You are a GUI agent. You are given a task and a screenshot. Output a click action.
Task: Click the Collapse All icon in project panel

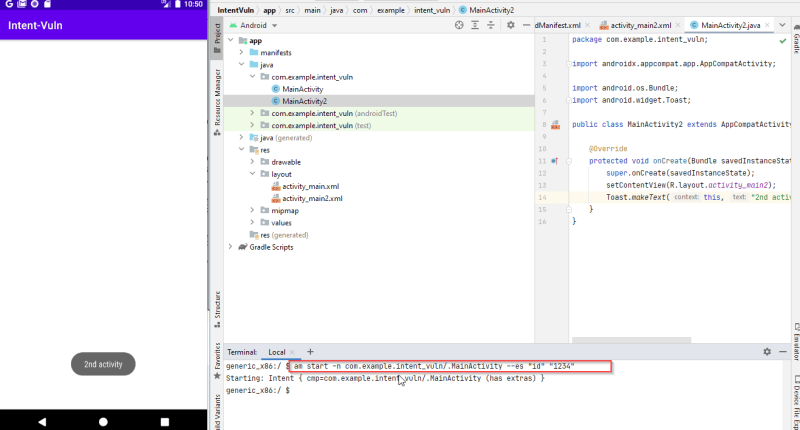tap(491, 25)
